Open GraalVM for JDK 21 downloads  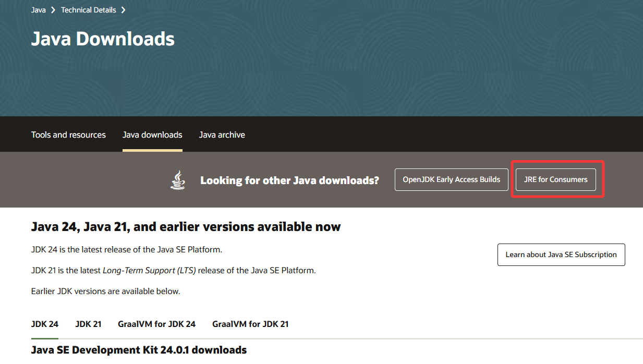250,324
